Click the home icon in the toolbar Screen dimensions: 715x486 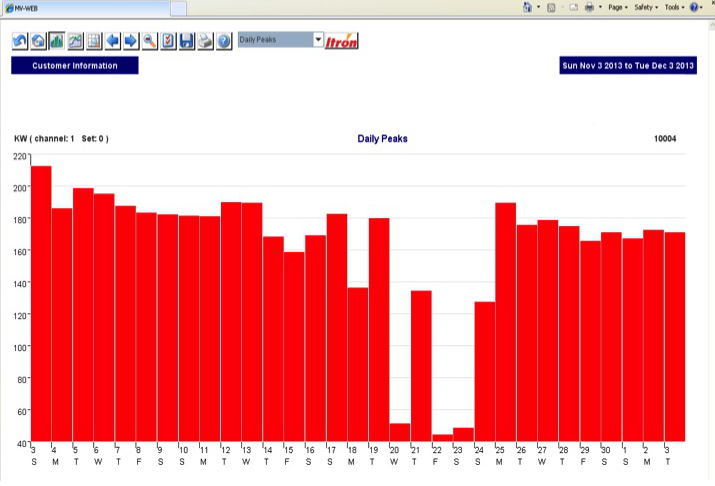pos(38,41)
